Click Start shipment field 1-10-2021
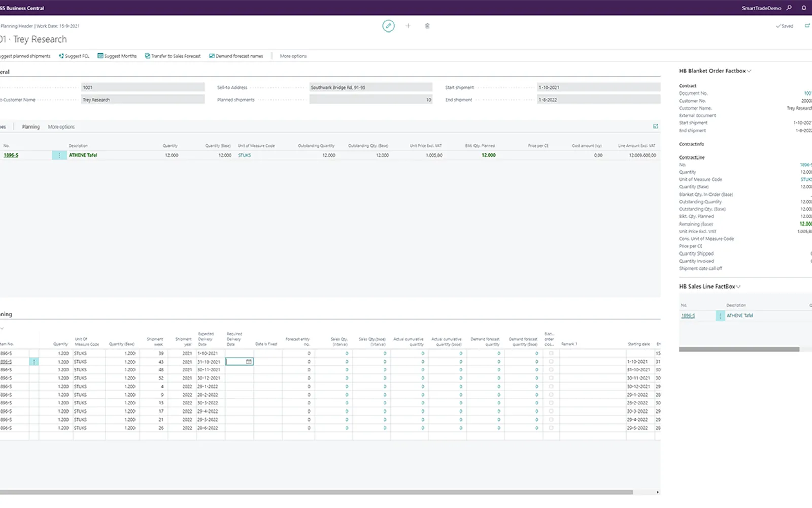 (599, 87)
